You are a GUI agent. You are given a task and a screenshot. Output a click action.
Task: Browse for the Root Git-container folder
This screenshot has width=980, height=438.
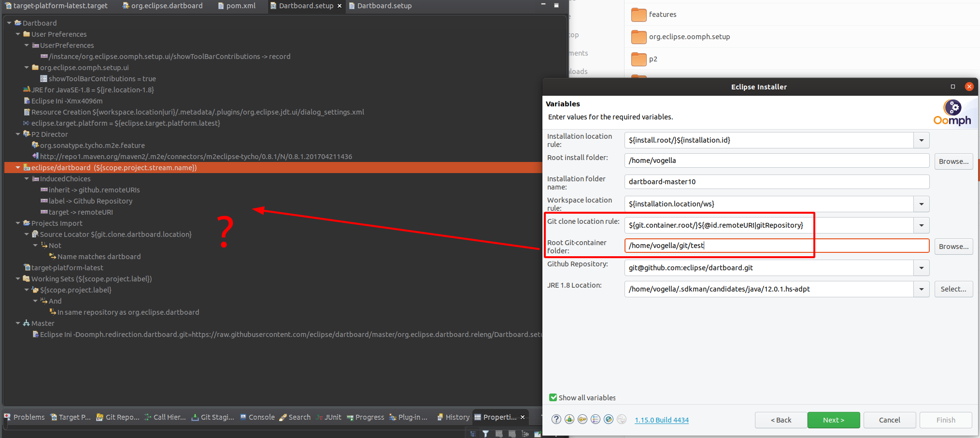coord(953,247)
